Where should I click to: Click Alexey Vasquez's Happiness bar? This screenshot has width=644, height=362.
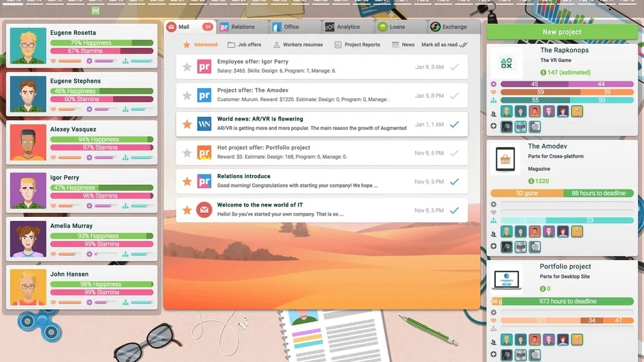(x=102, y=139)
